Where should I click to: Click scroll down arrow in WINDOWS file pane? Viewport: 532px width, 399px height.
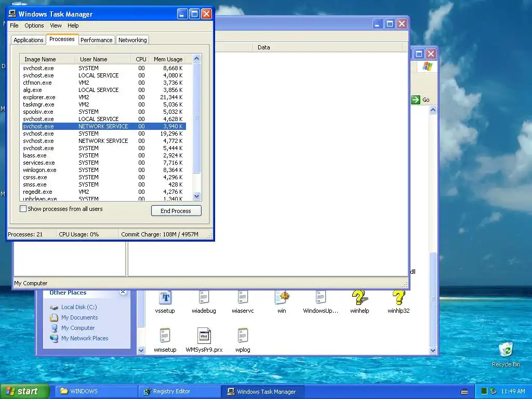tap(433, 351)
